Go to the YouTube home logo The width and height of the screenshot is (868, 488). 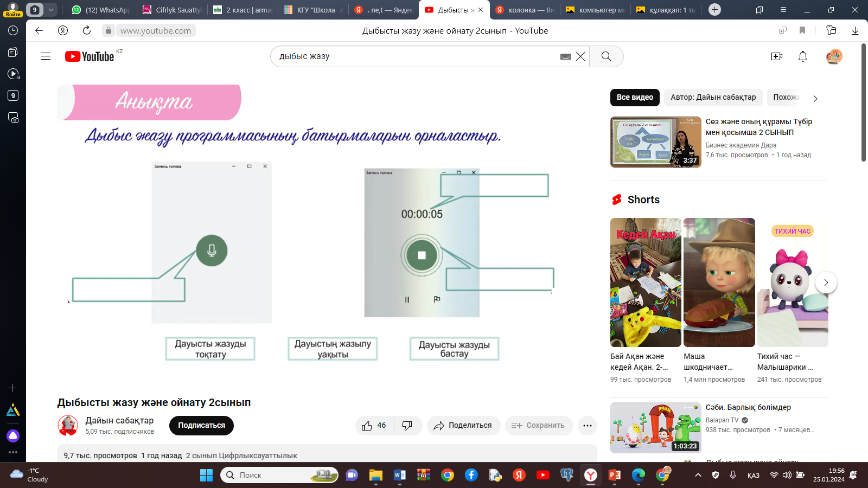click(x=90, y=56)
